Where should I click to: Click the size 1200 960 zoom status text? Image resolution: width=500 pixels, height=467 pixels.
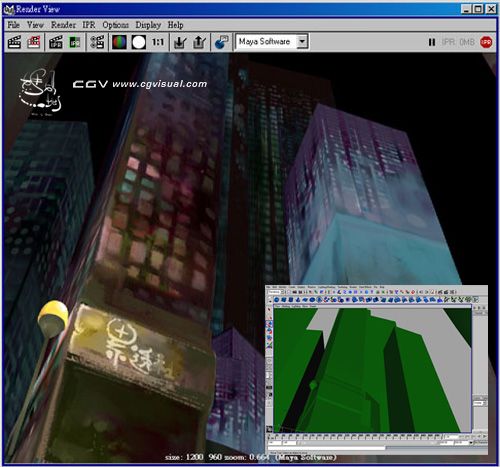pos(251,457)
